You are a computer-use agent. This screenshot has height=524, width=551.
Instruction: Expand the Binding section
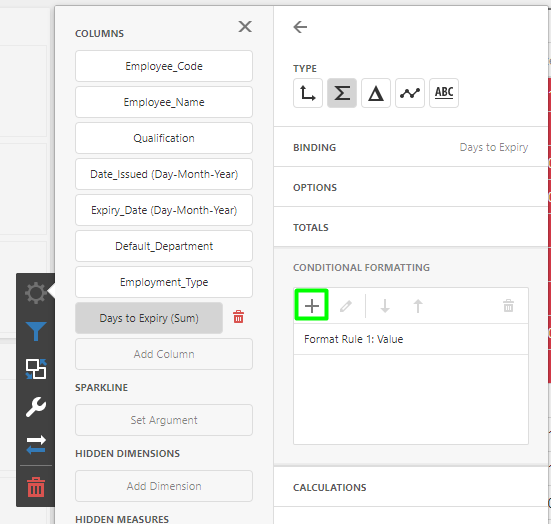click(410, 147)
